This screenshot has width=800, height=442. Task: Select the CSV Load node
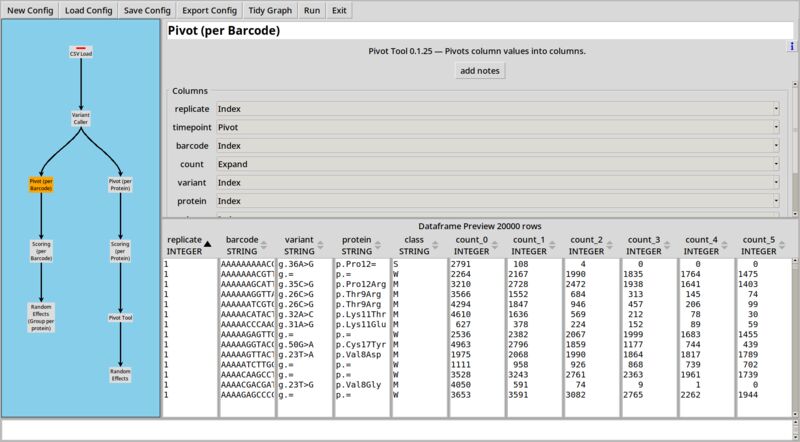point(81,52)
